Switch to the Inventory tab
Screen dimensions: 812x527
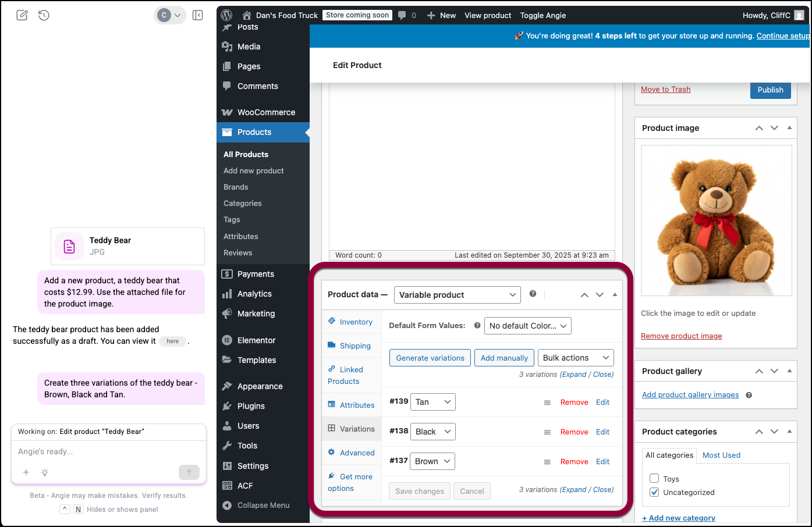(x=356, y=322)
